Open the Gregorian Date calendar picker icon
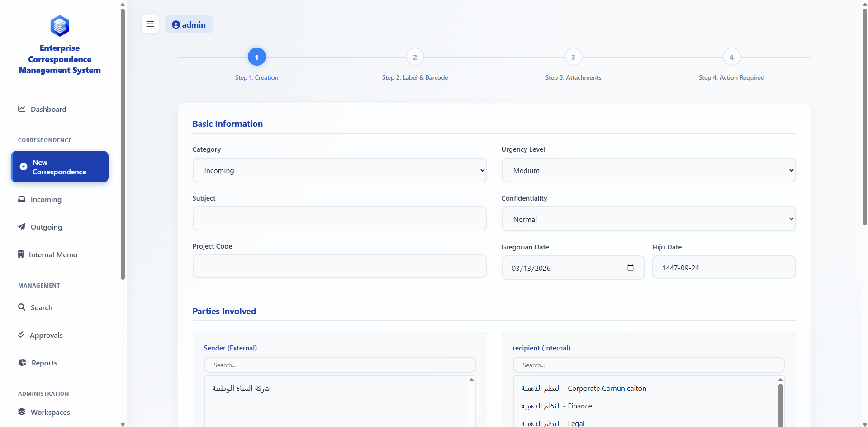The width and height of the screenshot is (868, 427). 630,268
